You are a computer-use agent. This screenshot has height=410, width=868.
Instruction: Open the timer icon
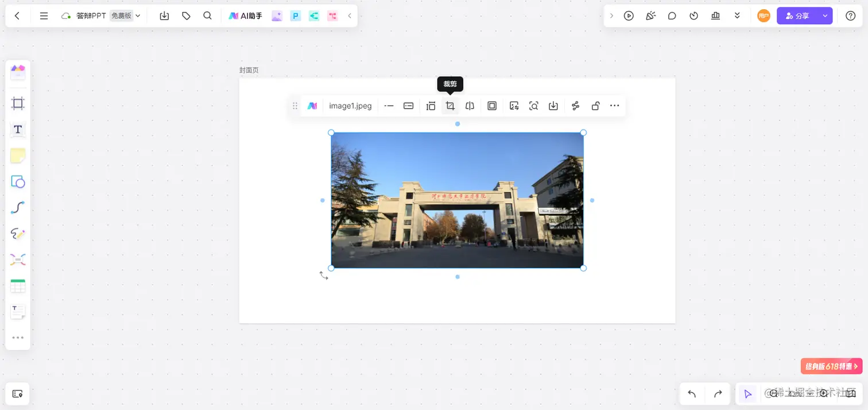pyautogui.click(x=693, y=16)
